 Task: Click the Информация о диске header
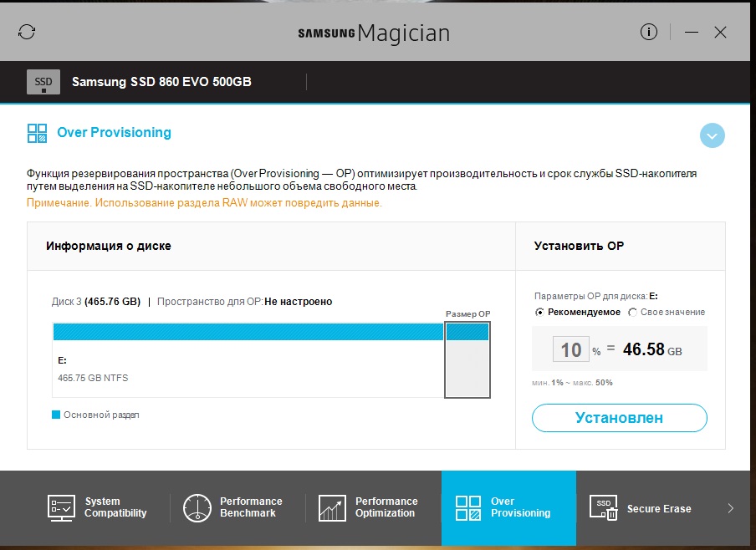point(109,246)
